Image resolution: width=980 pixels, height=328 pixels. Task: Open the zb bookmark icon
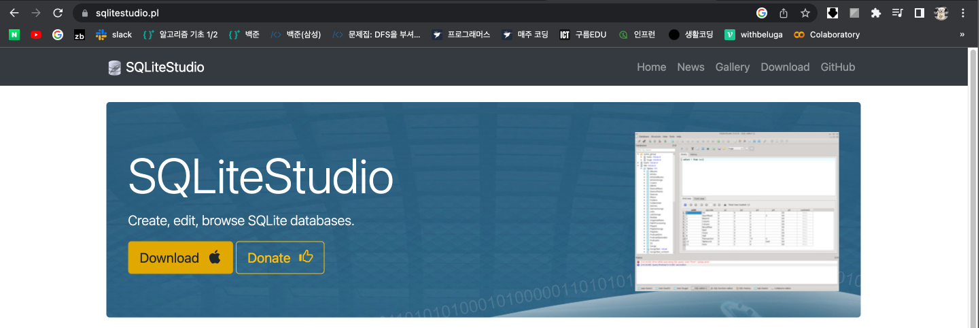tap(80, 35)
